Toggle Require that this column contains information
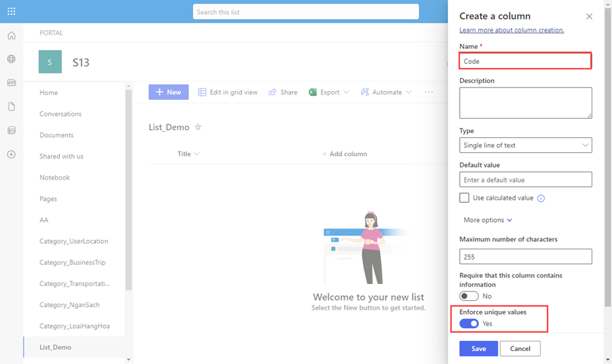Screen dimensions: 612x364 coord(469,296)
